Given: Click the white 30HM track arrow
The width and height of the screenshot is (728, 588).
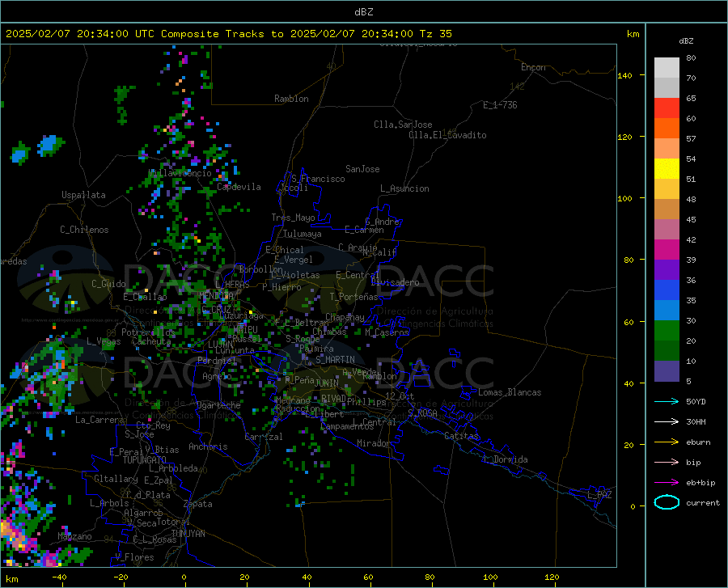Looking at the screenshot, I should click(667, 422).
